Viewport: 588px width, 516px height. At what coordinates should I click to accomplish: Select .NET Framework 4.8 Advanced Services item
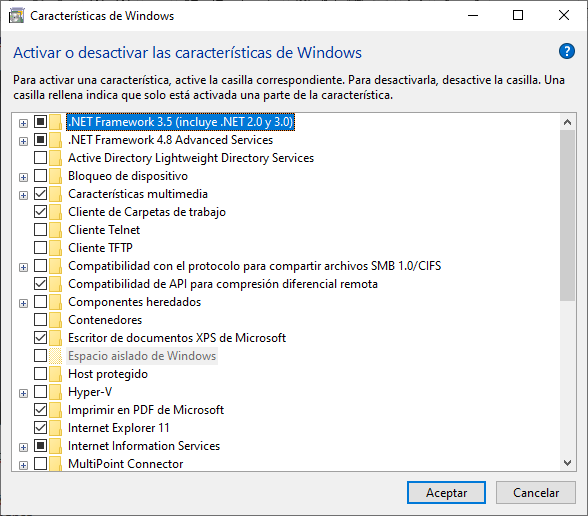pyautogui.click(x=171, y=140)
